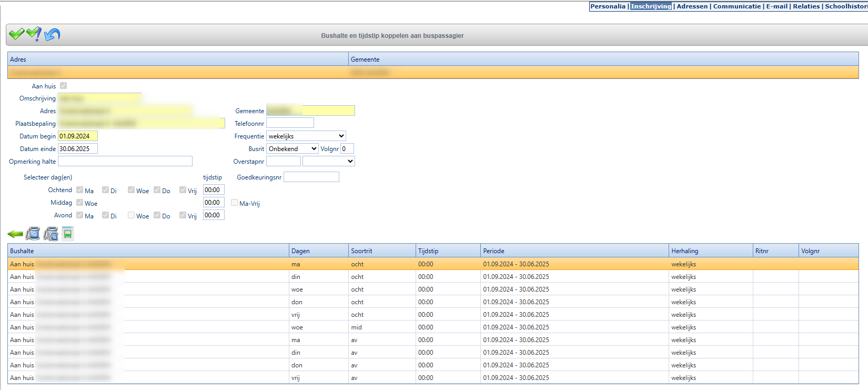Select the row with 'vrij' and 'ocht'
This screenshot has width=868, height=390.
pyautogui.click(x=433, y=314)
